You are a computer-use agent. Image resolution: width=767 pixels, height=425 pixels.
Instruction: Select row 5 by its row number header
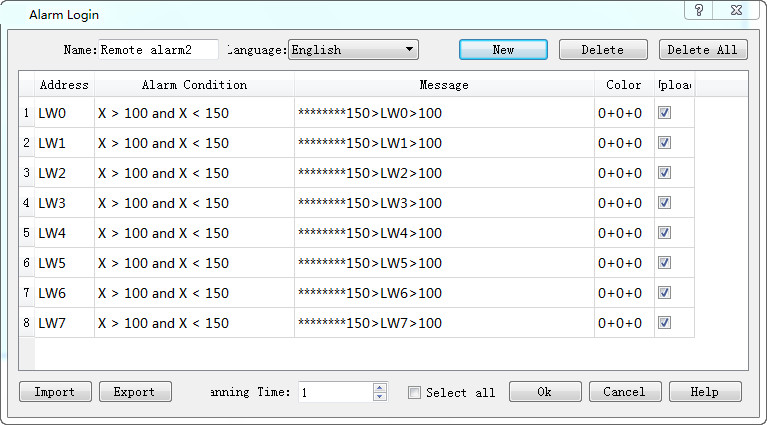pos(26,233)
